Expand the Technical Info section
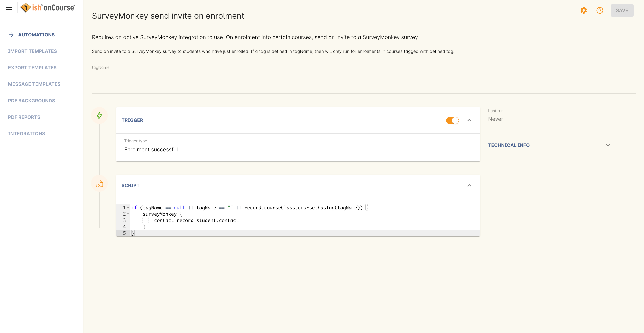Viewport: 644px width, 333px height. [608, 145]
